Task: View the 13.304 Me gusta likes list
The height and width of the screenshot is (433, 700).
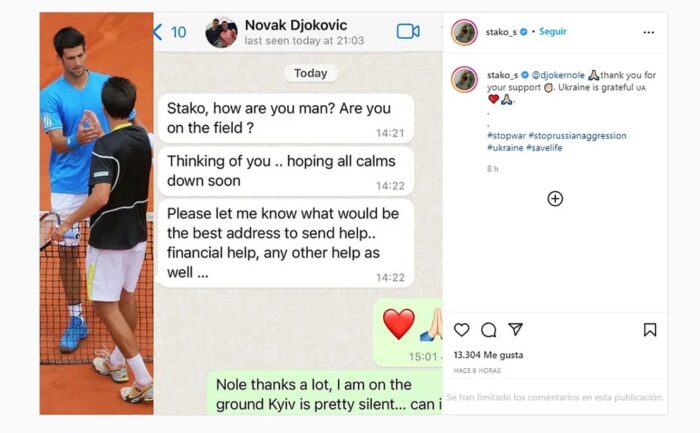Action: [x=488, y=355]
